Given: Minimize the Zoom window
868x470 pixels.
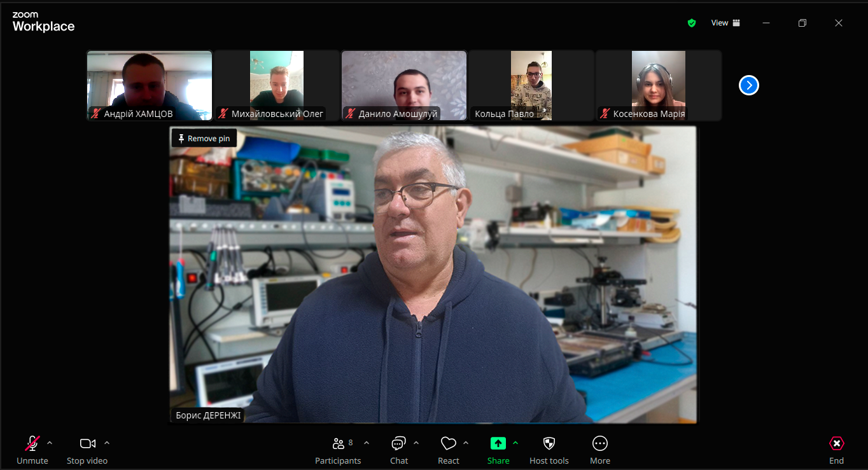Looking at the screenshot, I should pos(766,23).
